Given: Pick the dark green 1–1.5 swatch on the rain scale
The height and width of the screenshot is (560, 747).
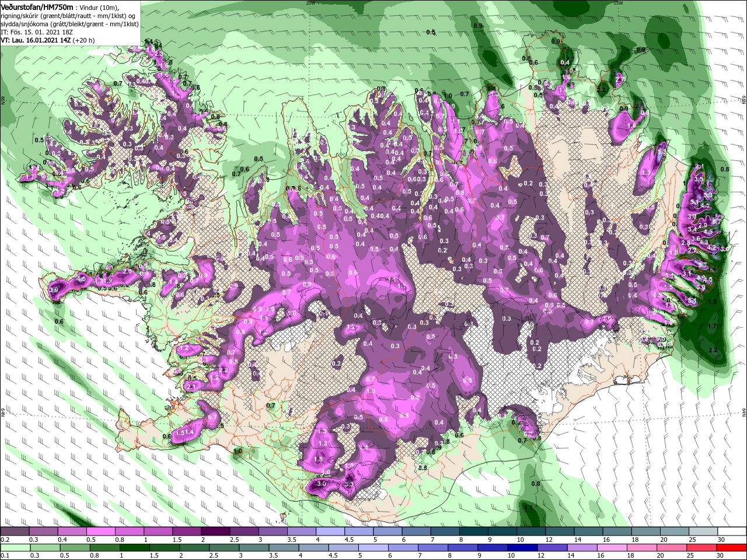Looking at the screenshot, I should (x=134, y=548).
